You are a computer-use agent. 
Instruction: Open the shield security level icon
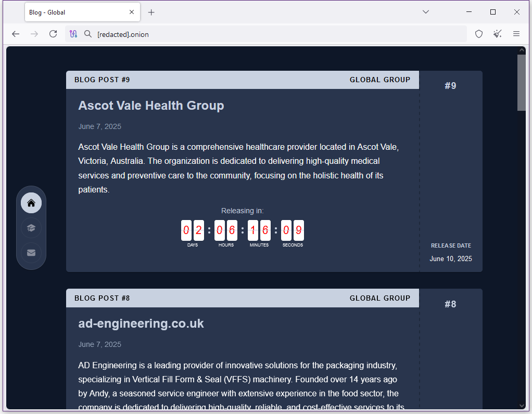479,34
